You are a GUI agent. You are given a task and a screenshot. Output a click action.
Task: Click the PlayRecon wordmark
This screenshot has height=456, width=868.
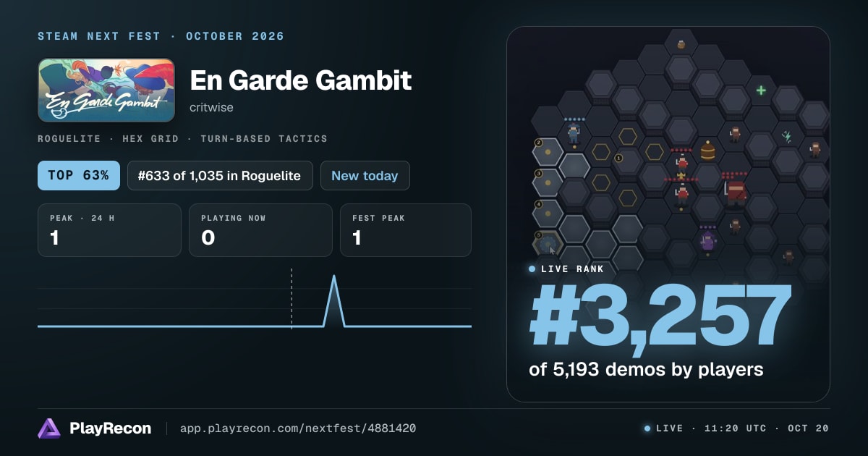(x=110, y=428)
